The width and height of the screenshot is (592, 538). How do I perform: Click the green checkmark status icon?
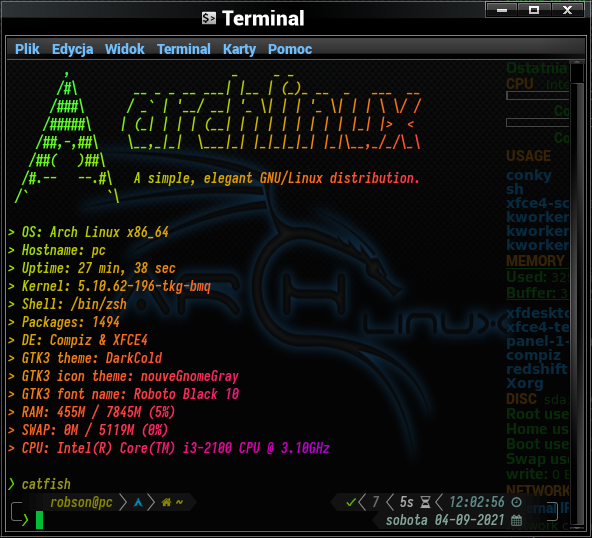(351, 502)
